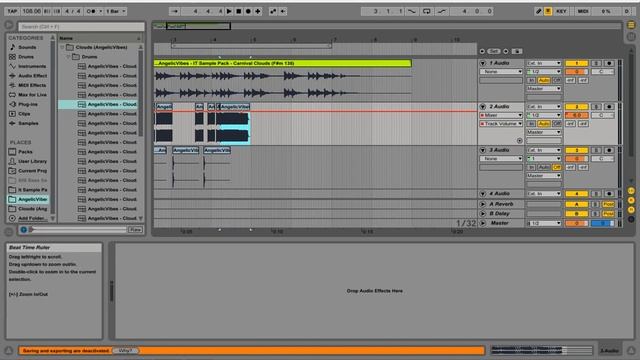Toggle the Computer MIDI Keyboard button
Screen dimensions: 640x360
(x=548, y=11)
